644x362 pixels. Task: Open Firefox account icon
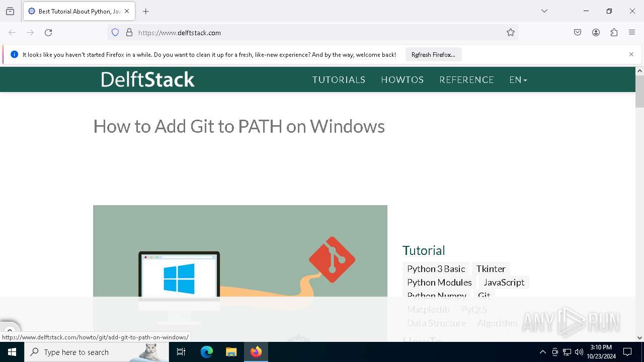[596, 33]
